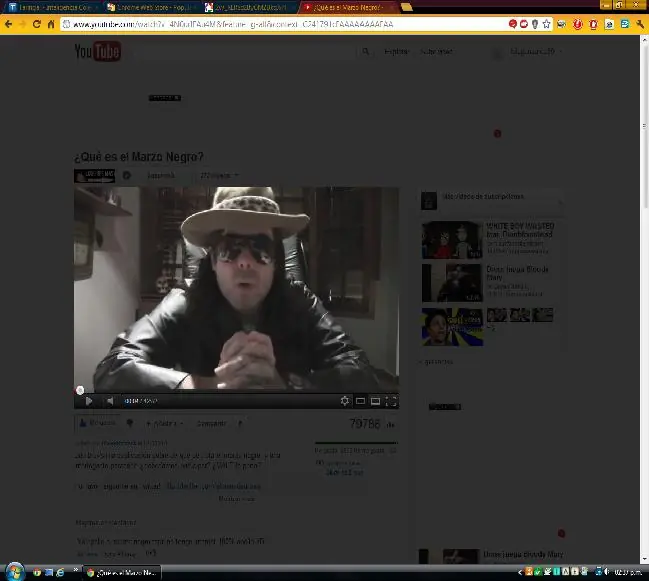
Task: Click the red stop-style extension icon in omnibox
Action: [x=524, y=24]
